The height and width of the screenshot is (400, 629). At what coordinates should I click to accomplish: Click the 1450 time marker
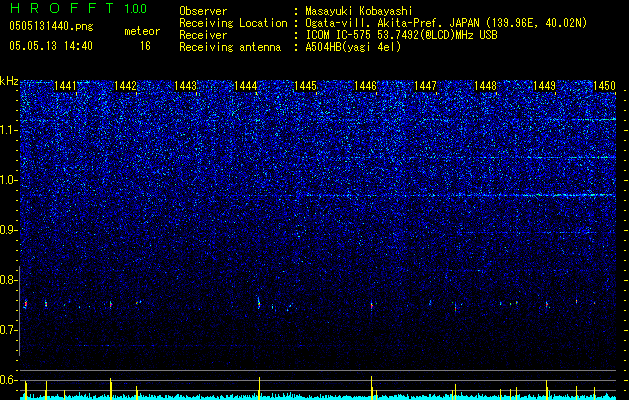click(605, 86)
